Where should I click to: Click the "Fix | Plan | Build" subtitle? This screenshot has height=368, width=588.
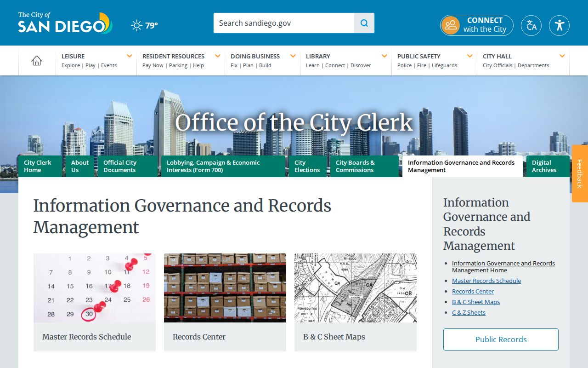tap(251, 65)
